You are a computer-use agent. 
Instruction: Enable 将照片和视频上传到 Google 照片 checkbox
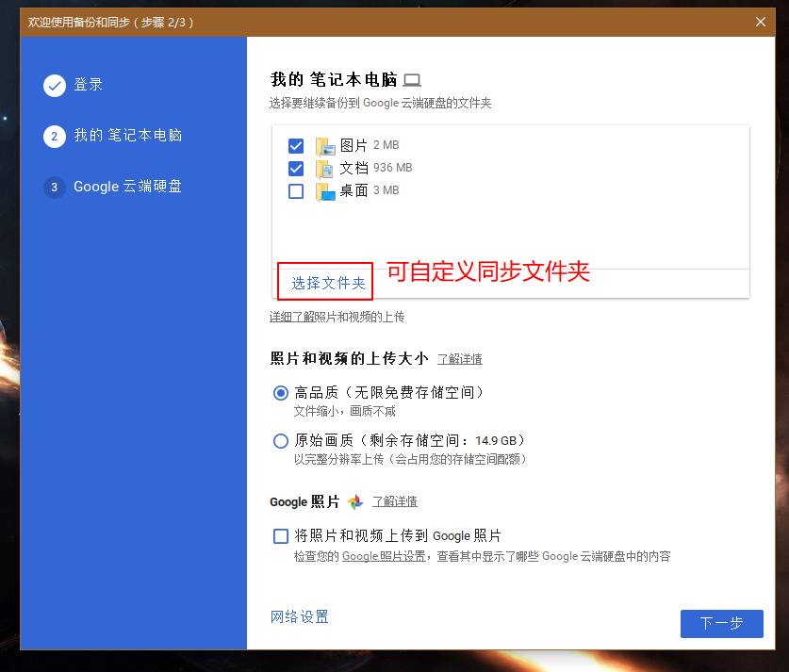click(x=280, y=536)
